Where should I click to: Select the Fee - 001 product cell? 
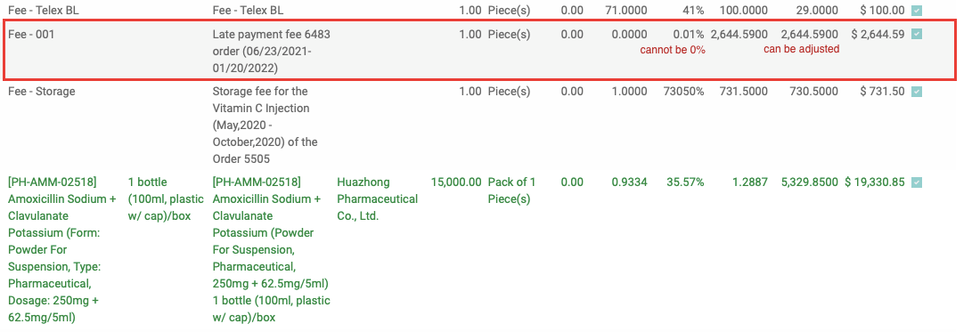click(31, 35)
